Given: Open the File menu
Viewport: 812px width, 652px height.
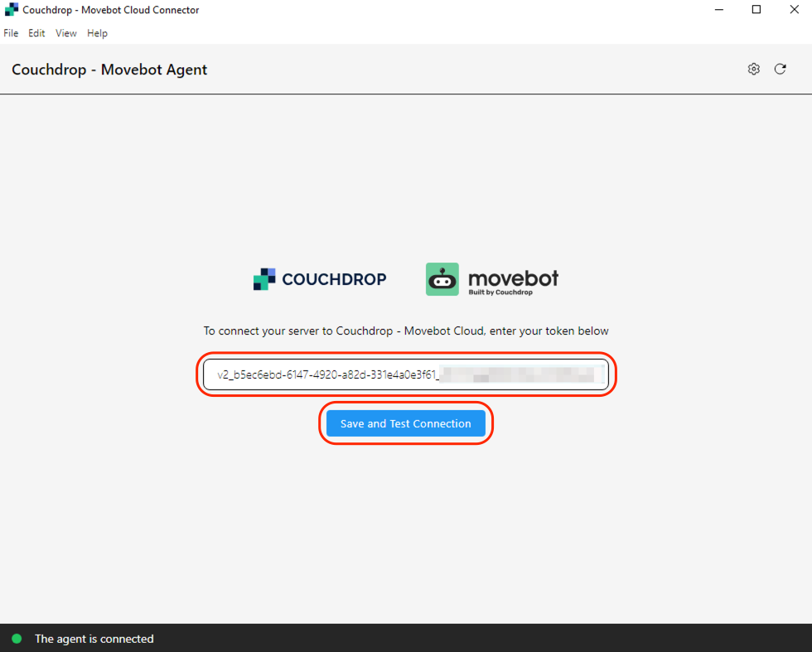Looking at the screenshot, I should (x=11, y=33).
